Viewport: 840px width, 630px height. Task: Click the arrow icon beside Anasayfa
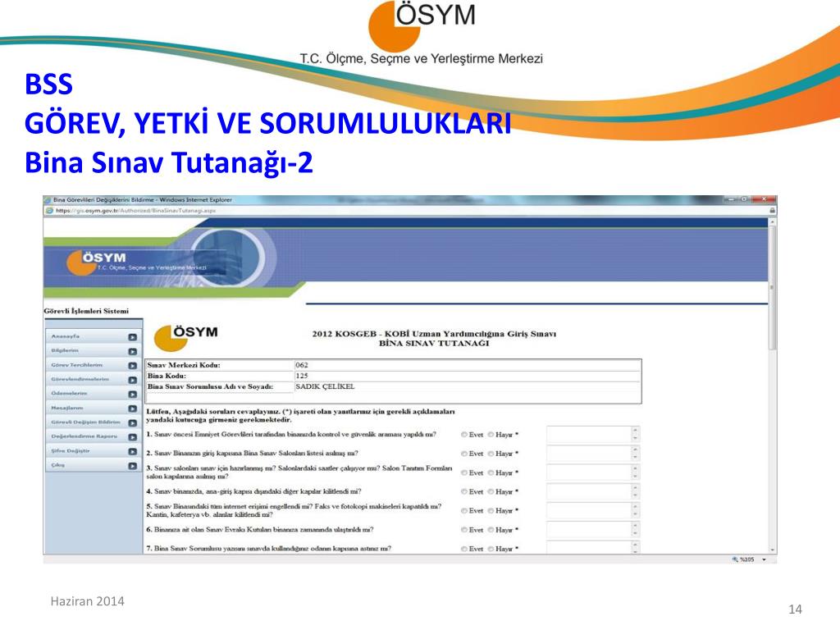tap(132, 337)
